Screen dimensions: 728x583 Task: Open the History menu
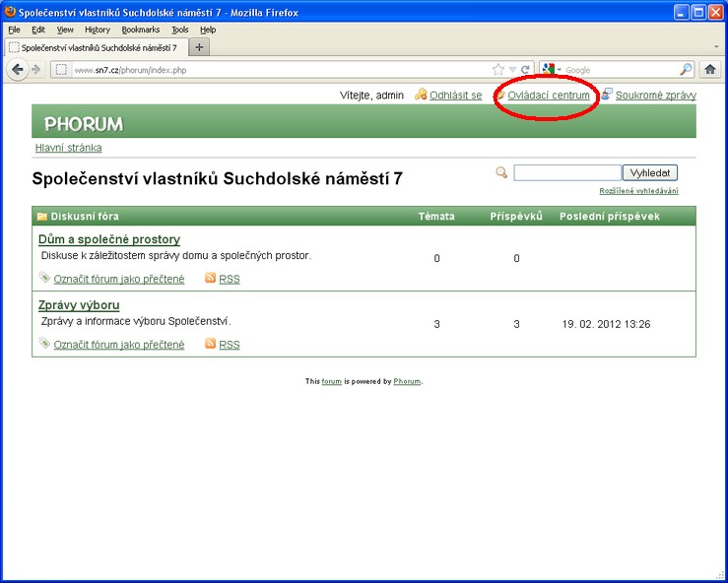pos(98,30)
